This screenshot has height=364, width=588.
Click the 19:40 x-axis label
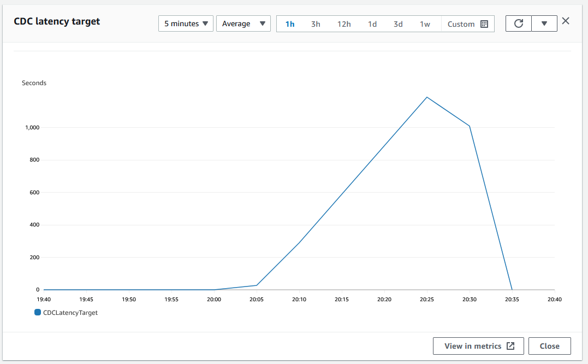click(x=44, y=300)
